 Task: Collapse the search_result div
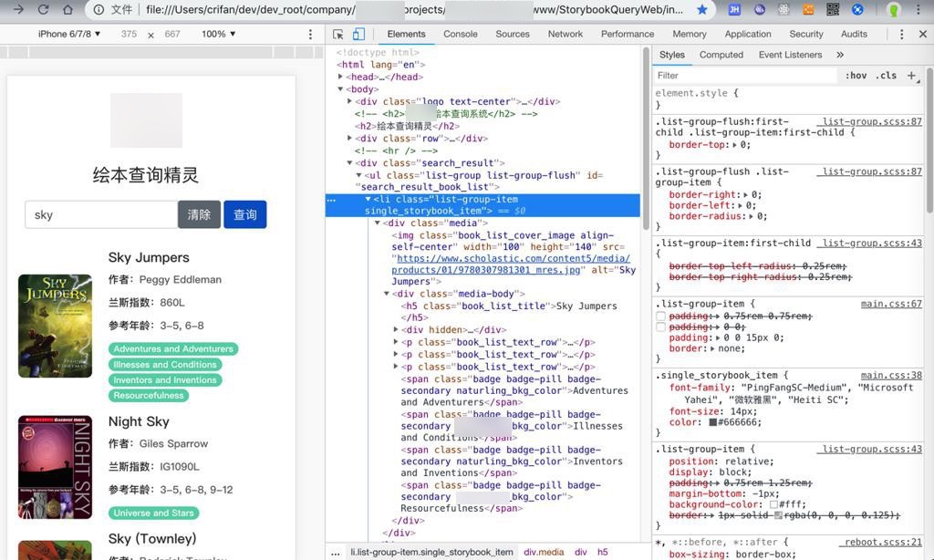coord(349,162)
